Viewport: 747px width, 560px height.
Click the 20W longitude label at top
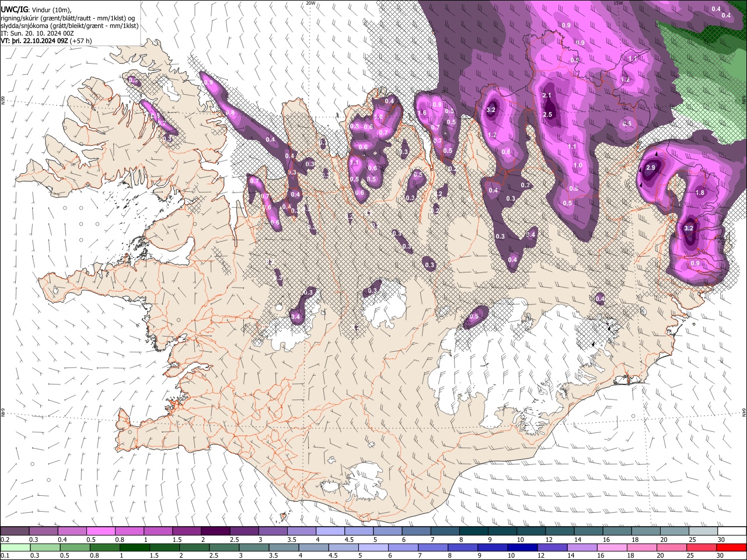coord(310,3)
